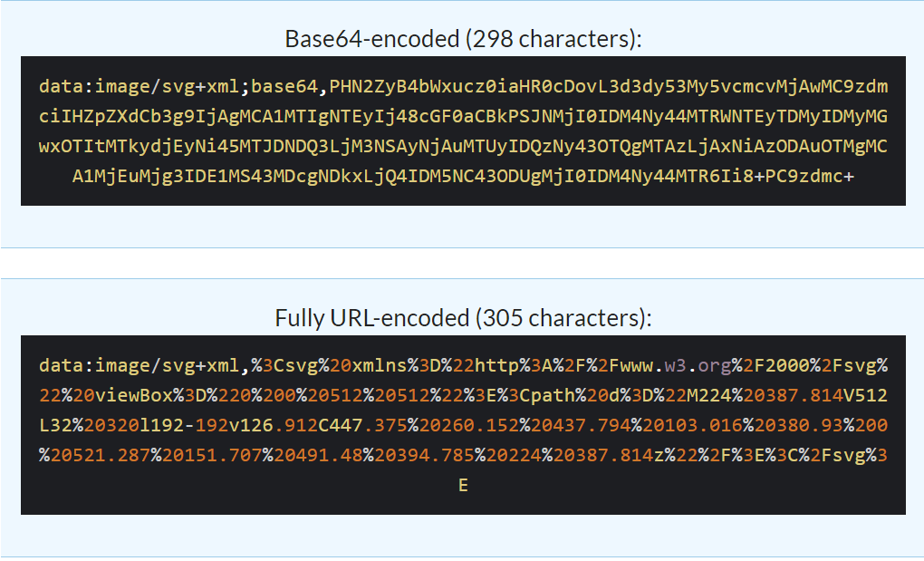Image resolution: width=924 pixels, height=561 pixels.
Task: Click the lone 'E' on the last line of the URL-encoded code
Action: (x=463, y=486)
